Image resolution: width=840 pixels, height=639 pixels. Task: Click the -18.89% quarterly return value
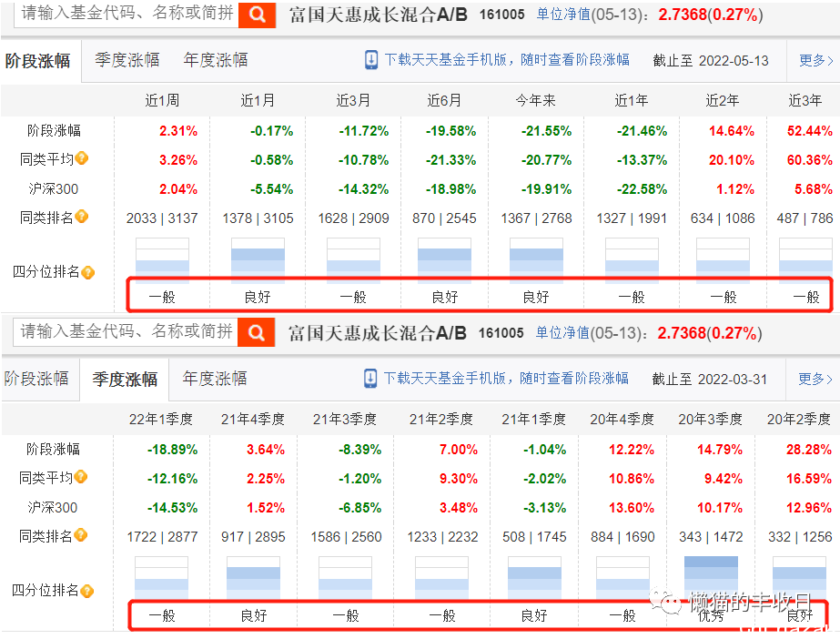(x=173, y=450)
